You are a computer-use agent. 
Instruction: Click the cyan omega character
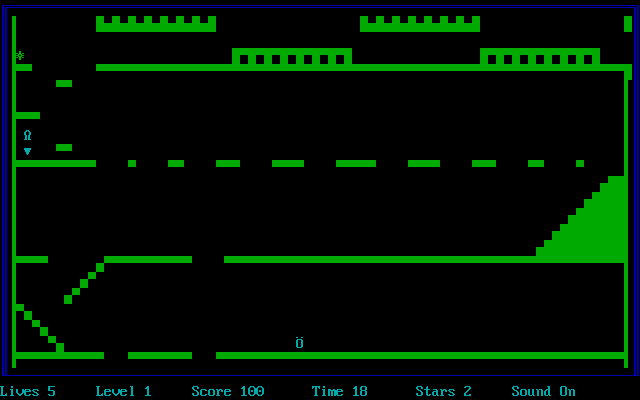[27, 135]
